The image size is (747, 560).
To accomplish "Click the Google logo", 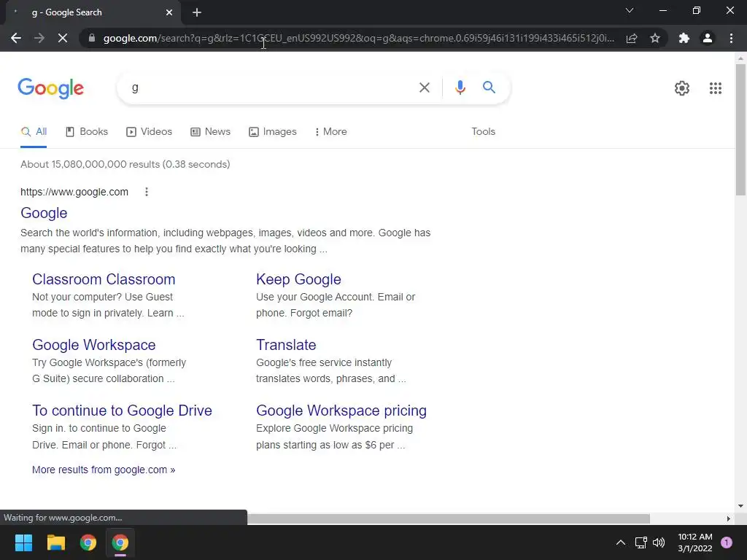I will (50, 88).
